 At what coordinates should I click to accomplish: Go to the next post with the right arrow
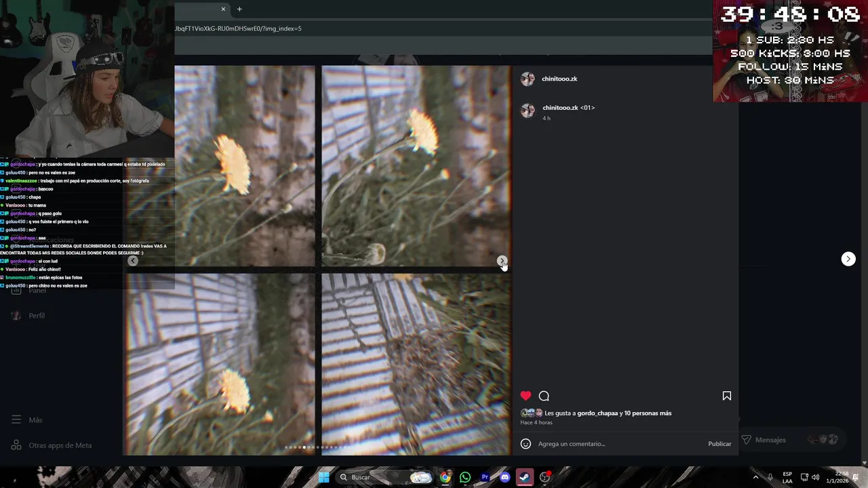click(x=848, y=259)
